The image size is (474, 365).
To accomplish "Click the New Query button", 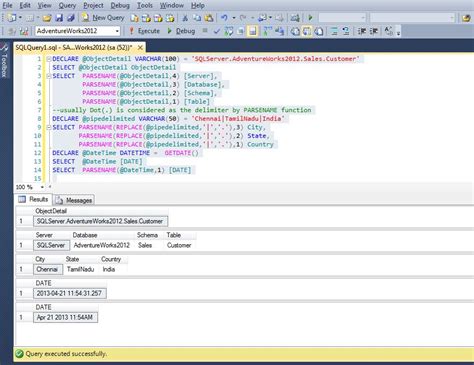I will tap(103, 18).
